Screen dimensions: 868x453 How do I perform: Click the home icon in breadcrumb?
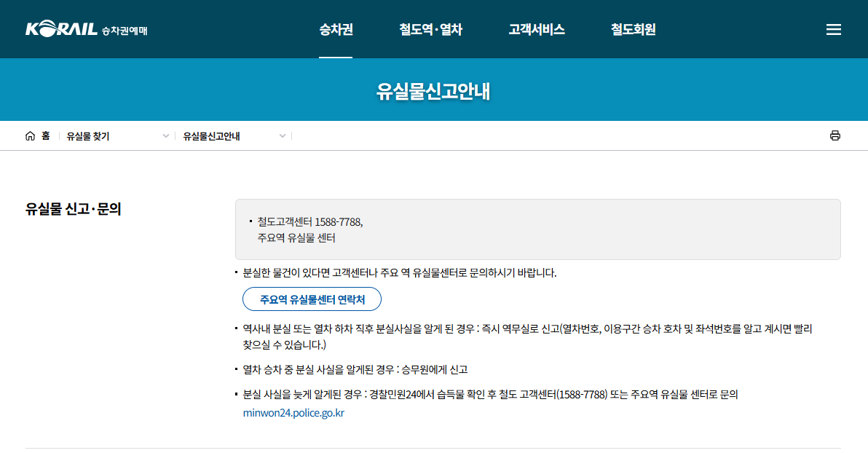(30, 136)
